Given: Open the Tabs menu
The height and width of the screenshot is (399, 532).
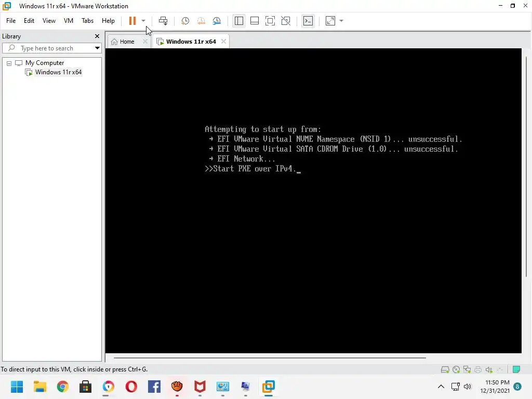Looking at the screenshot, I should 87,21.
